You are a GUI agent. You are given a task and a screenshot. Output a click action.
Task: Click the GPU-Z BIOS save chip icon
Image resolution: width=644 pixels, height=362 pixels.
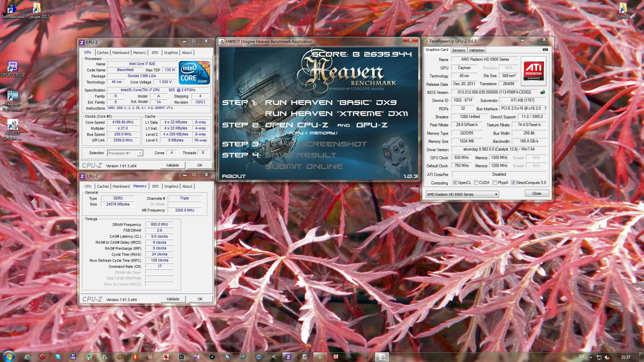543,92
